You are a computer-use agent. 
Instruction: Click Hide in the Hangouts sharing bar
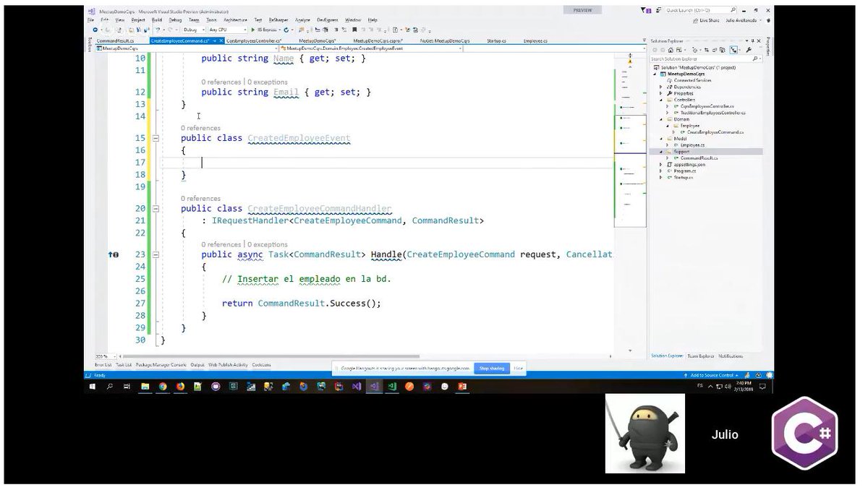click(518, 369)
